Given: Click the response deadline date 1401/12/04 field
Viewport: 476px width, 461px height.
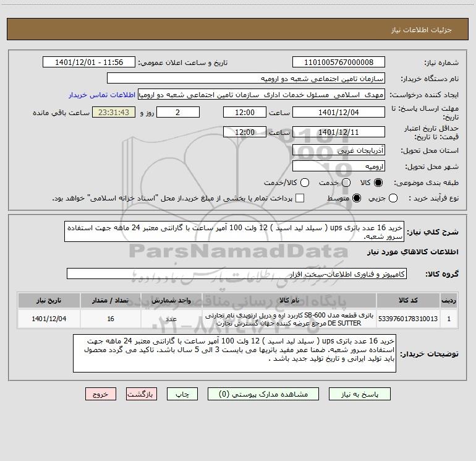Looking at the screenshot, I should [x=339, y=112].
